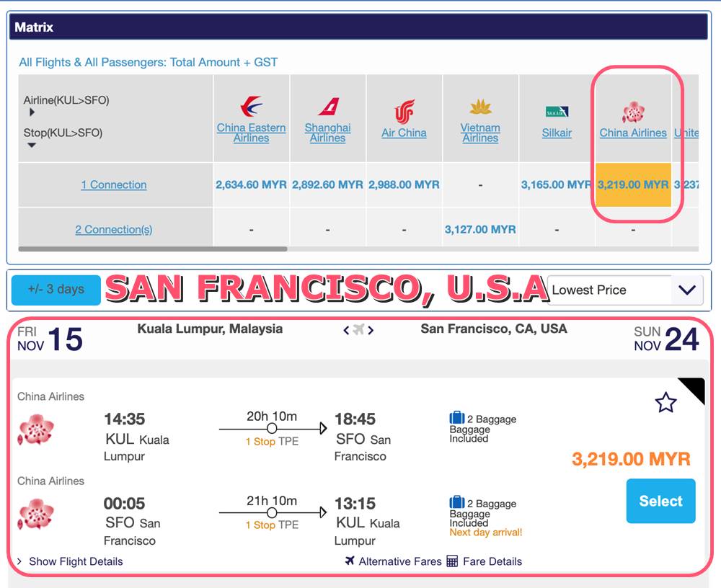Open the Vietnam Airlines link
Screen dimensions: 721x588
click(x=480, y=133)
